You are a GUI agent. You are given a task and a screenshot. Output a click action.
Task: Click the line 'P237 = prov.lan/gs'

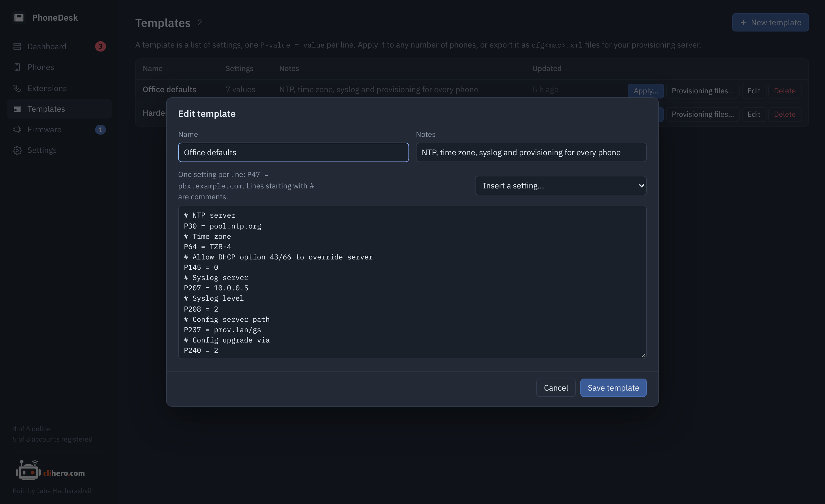[x=222, y=330]
